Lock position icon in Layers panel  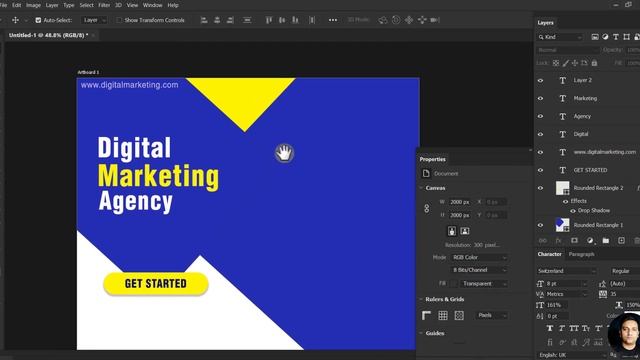coord(575,63)
